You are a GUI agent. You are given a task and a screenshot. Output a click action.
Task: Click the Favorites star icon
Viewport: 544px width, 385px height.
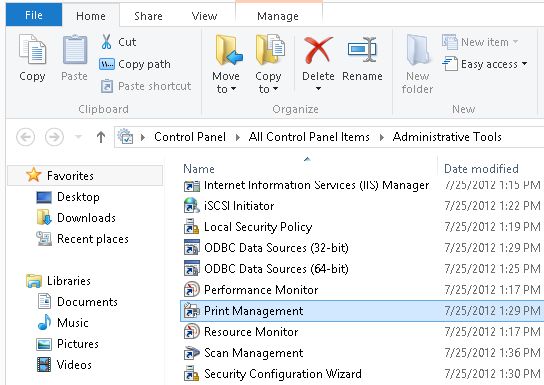[x=34, y=175]
